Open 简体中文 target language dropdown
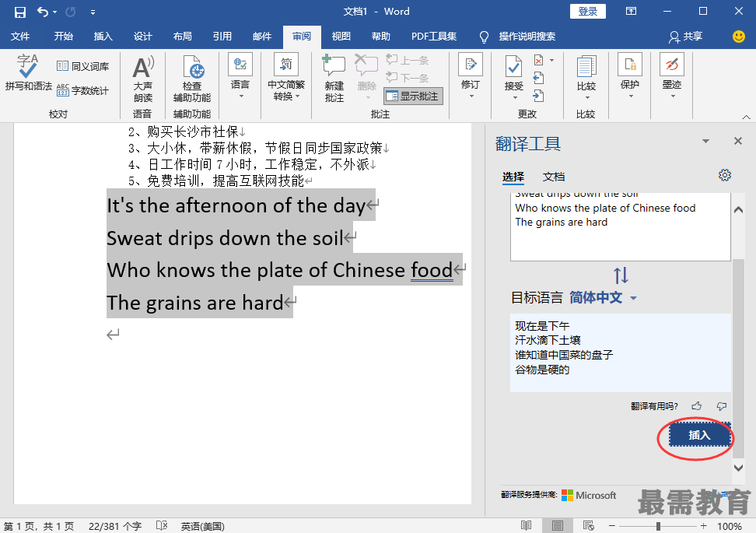Image resolution: width=756 pixels, height=533 pixels. pyautogui.click(x=603, y=297)
